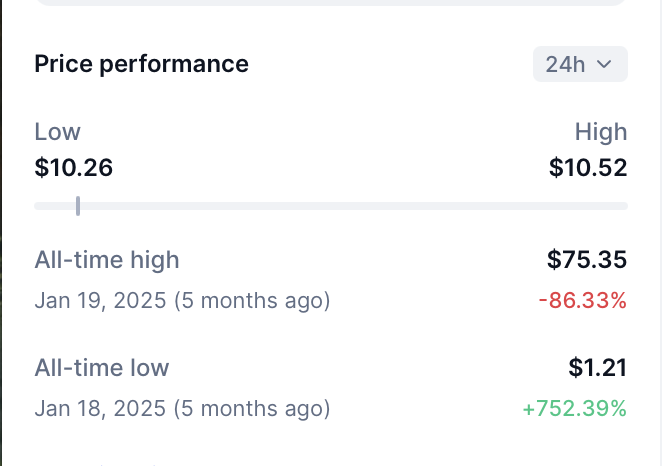
Task: Select the Price performance heading
Action: tap(141, 64)
